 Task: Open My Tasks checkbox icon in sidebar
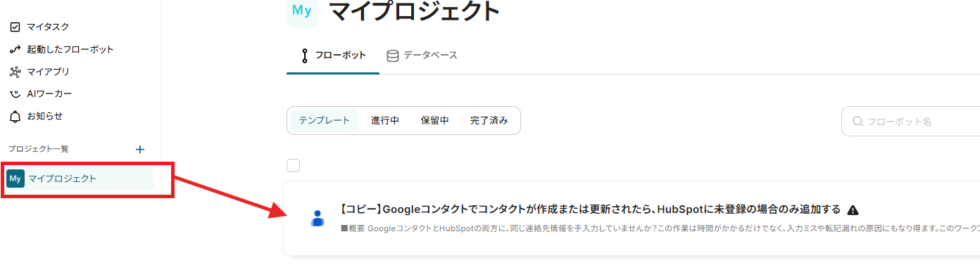click(x=15, y=27)
